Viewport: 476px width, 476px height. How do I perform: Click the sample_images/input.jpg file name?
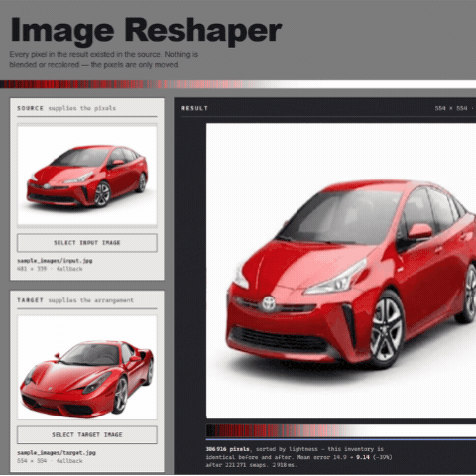tap(55, 261)
